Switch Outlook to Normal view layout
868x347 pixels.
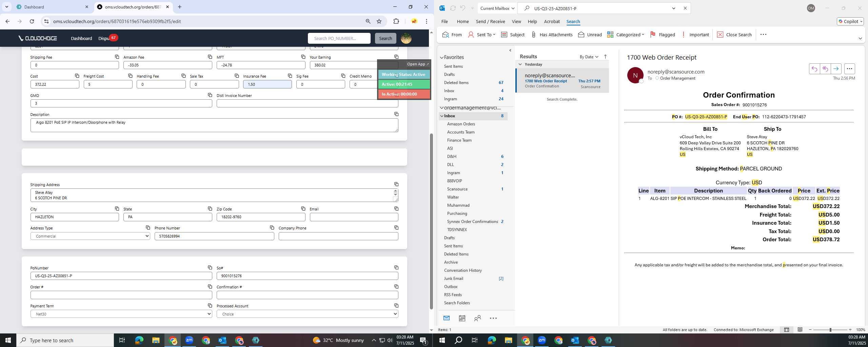(x=786, y=329)
